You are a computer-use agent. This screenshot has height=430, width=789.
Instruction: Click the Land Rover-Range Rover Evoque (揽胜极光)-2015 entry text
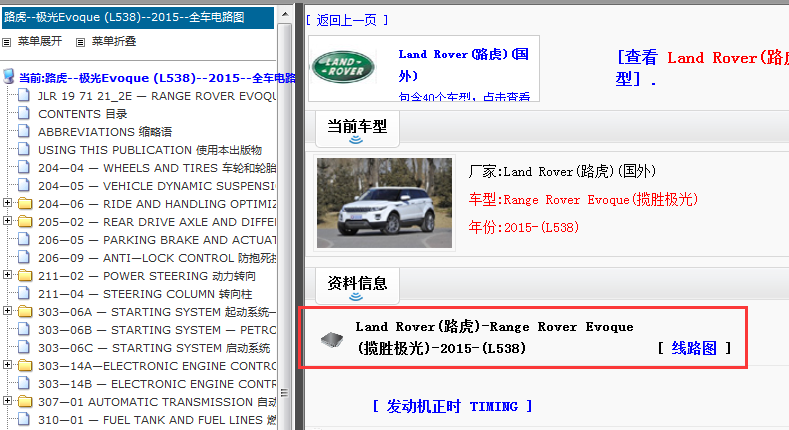[494, 337]
